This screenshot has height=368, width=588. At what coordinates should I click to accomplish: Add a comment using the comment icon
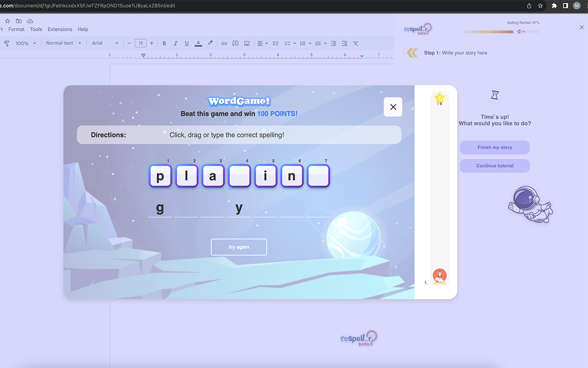[235, 43]
